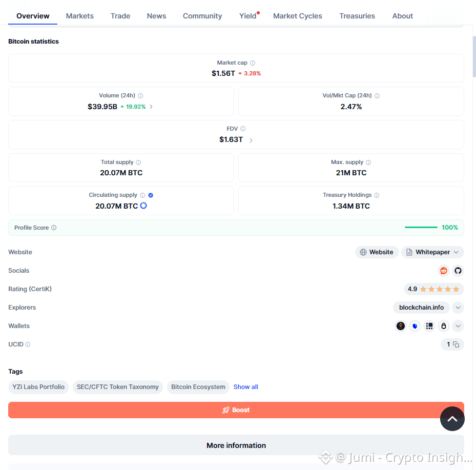Click the 1.34M BTC treasury value
Screen dimensions: 476x470
tap(351, 206)
